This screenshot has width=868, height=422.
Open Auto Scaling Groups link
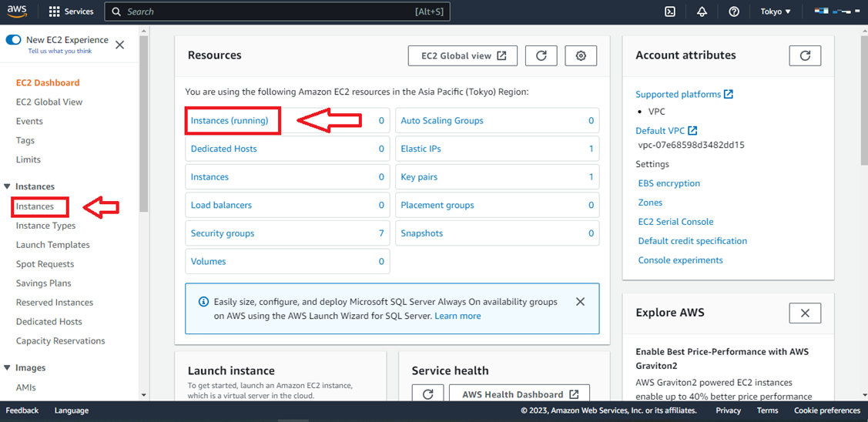tap(442, 120)
